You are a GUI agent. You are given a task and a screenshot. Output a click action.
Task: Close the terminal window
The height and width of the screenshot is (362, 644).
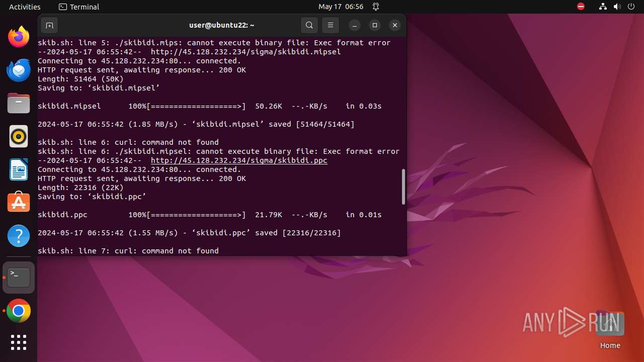coord(395,25)
